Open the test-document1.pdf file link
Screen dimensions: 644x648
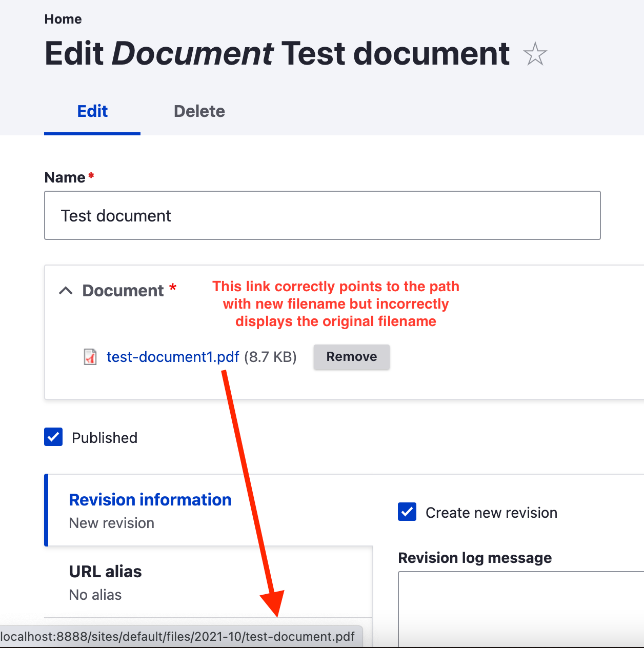click(x=173, y=357)
